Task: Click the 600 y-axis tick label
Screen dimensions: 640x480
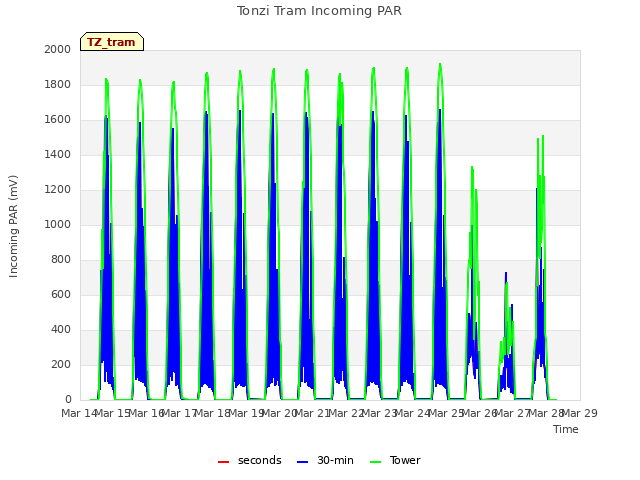Action: (61, 294)
